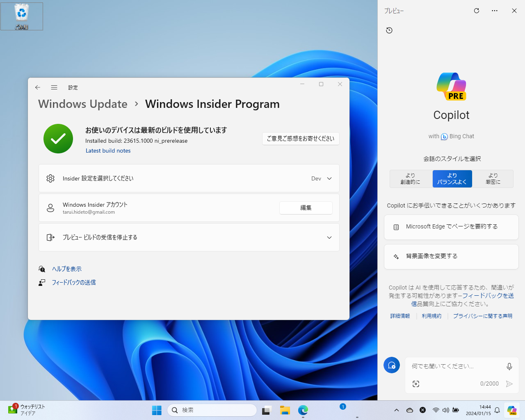Refresh the Copilot preview sidebar
This screenshot has height=420, width=525.
tap(477, 11)
